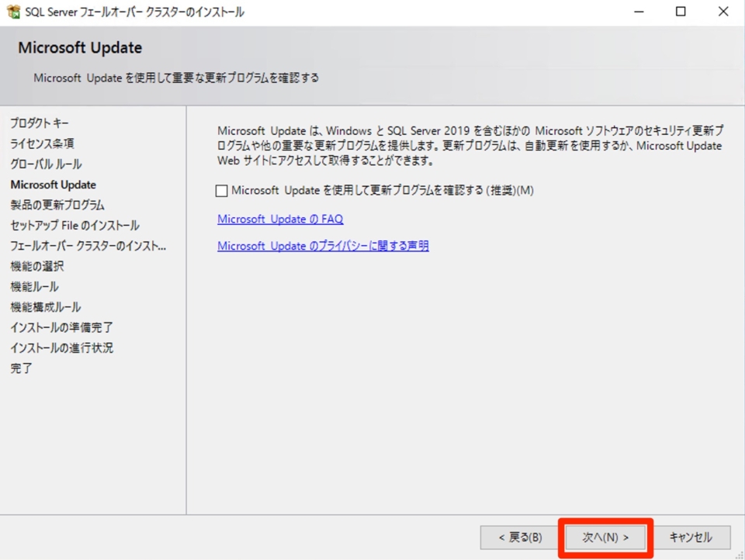Select プロダクト キー step in sidebar

40,123
